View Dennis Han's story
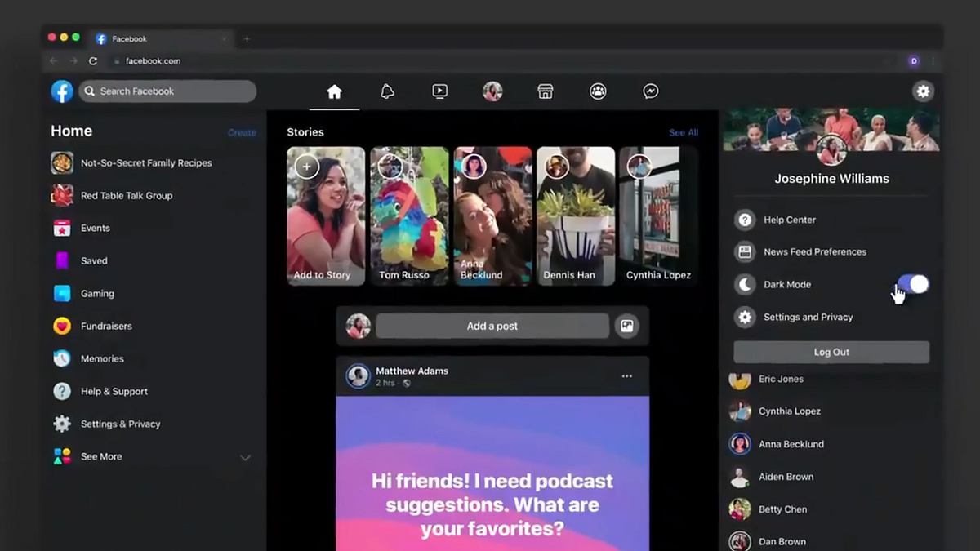Viewport: 980px width, 551px height. point(576,216)
